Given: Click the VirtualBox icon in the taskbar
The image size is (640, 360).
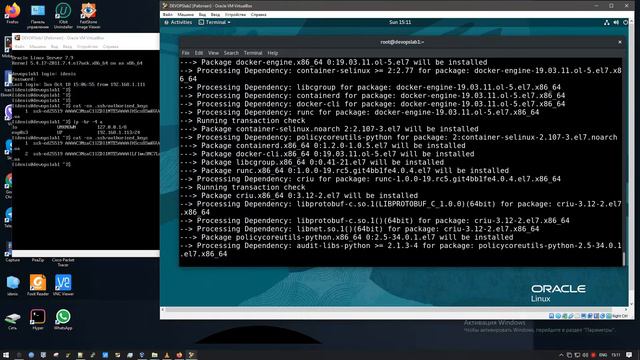Looking at the screenshot, I should click(x=191, y=355).
